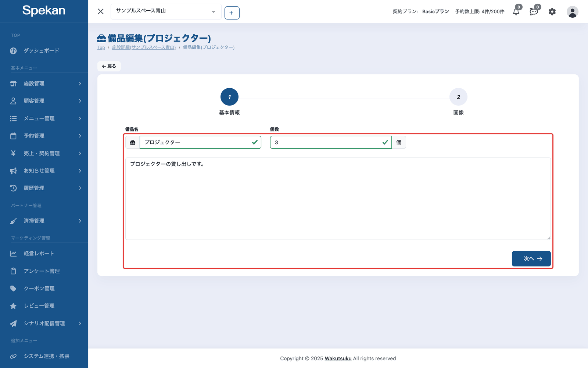Click the システム連携・拡張 link icon
The image size is (588, 368).
point(13,356)
